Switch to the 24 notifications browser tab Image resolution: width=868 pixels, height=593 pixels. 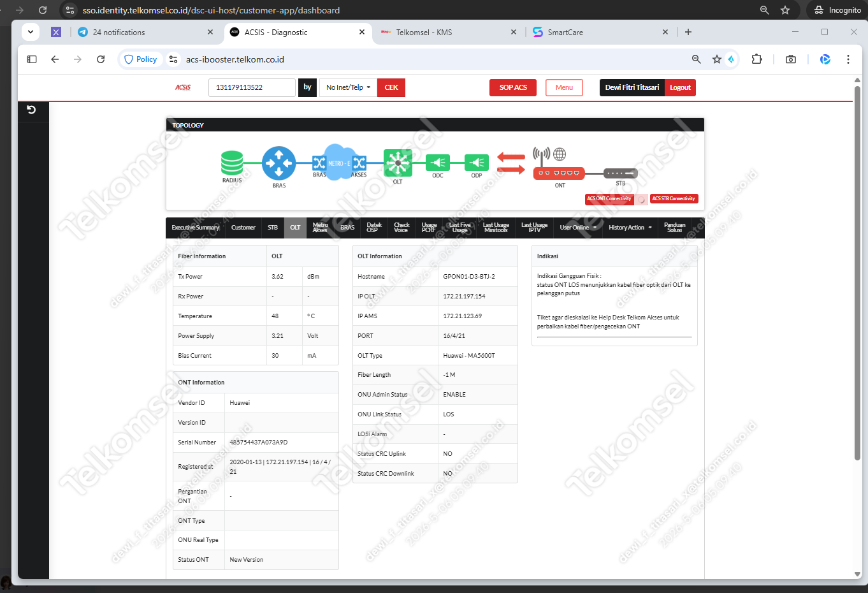(x=146, y=32)
